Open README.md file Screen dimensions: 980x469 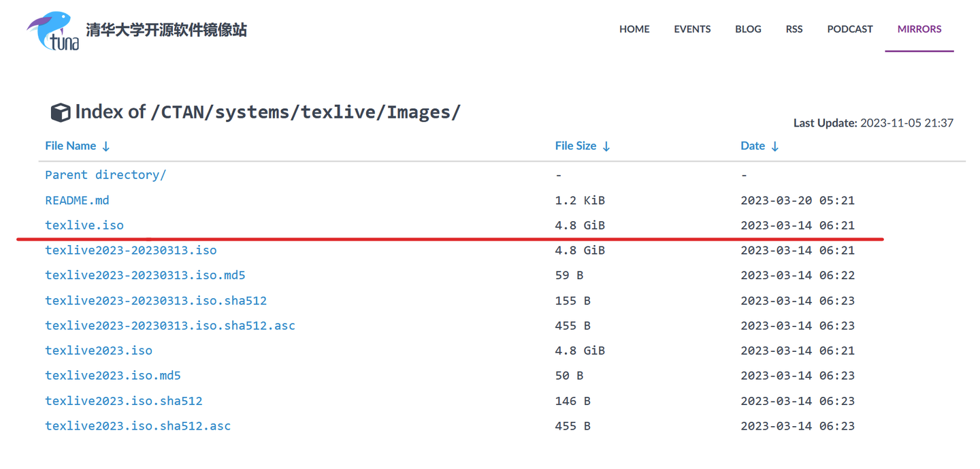pyautogui.click(x=77, y=200)
